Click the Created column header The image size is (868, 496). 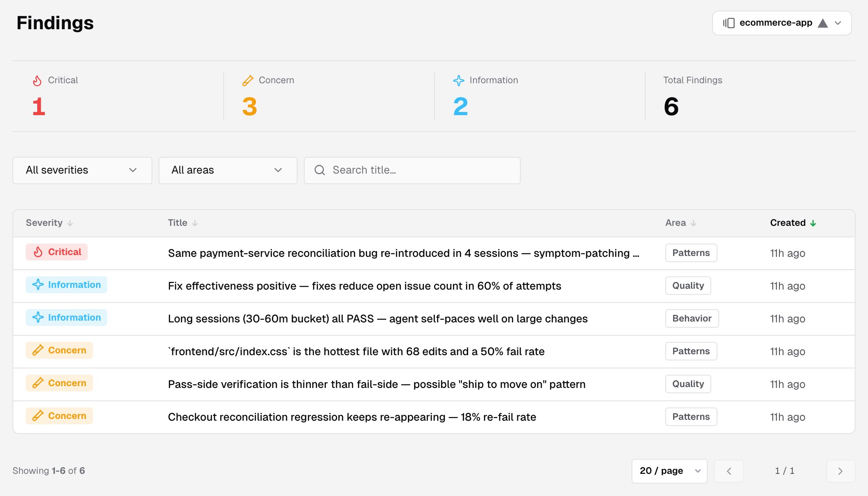[793, 223]
